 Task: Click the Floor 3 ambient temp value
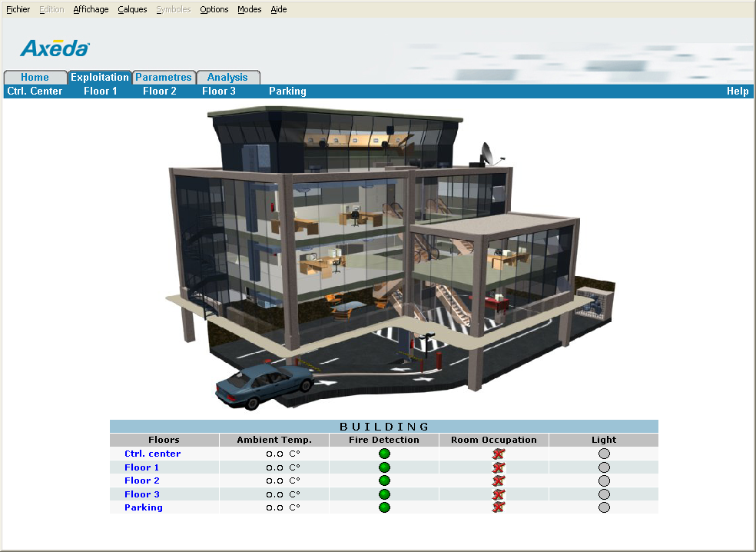283,494
